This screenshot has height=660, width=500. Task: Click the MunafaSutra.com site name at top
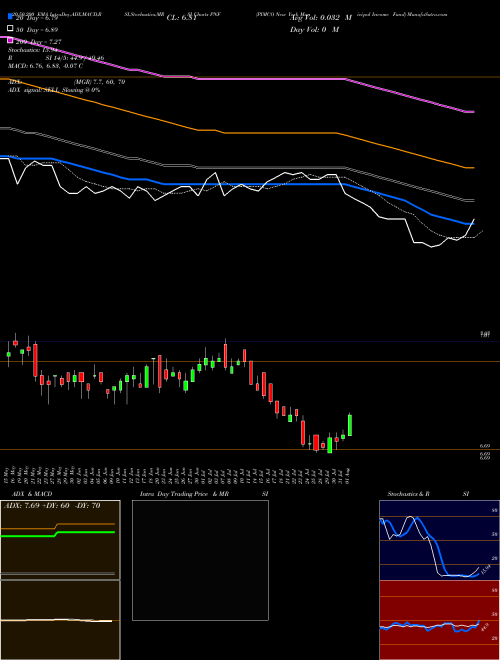pos(425,14)
